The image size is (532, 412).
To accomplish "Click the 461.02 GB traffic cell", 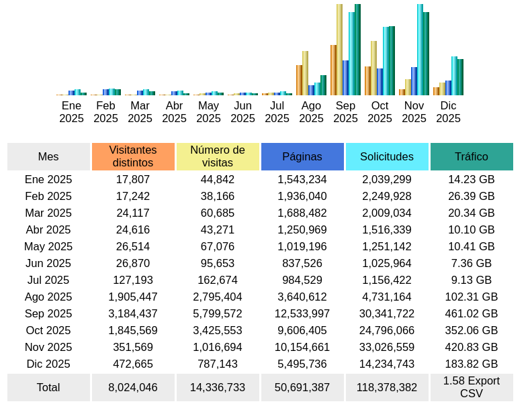I will (472, 313).
